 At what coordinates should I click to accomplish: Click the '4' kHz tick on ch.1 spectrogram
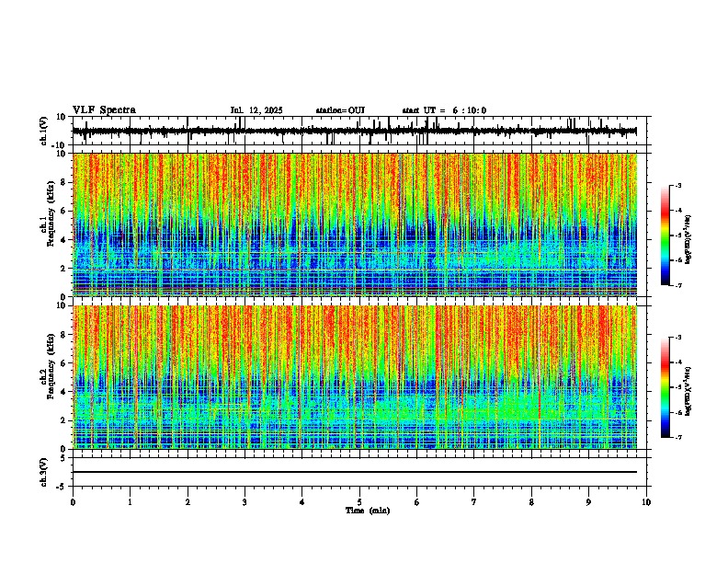click(64, 240)
